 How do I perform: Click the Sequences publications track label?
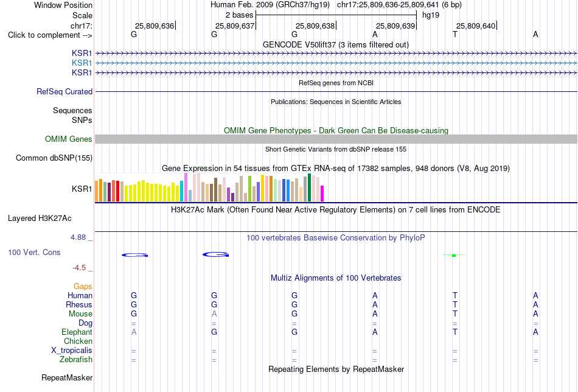[72, 111]
